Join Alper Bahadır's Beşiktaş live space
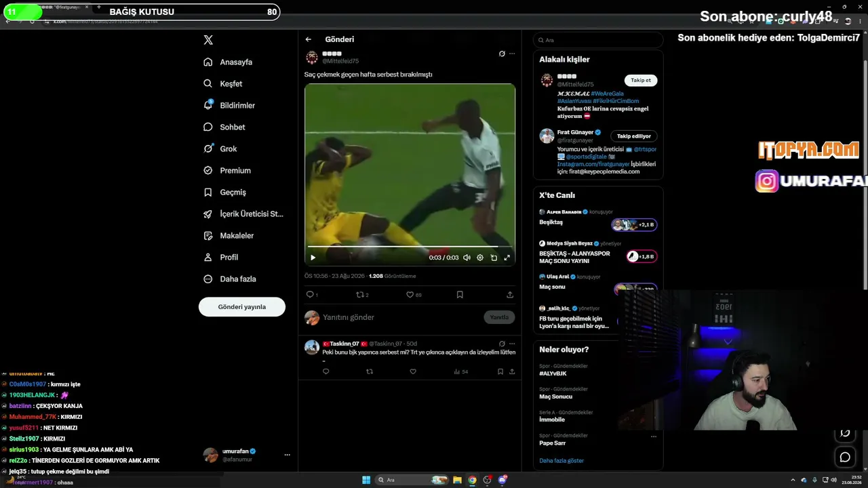This screenshot has height=488, width=868. [x=634, y=224]
